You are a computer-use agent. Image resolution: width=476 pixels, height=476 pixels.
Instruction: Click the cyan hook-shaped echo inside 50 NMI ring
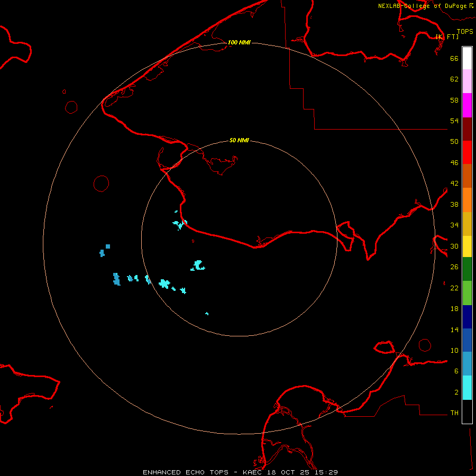tap(198, 266)
